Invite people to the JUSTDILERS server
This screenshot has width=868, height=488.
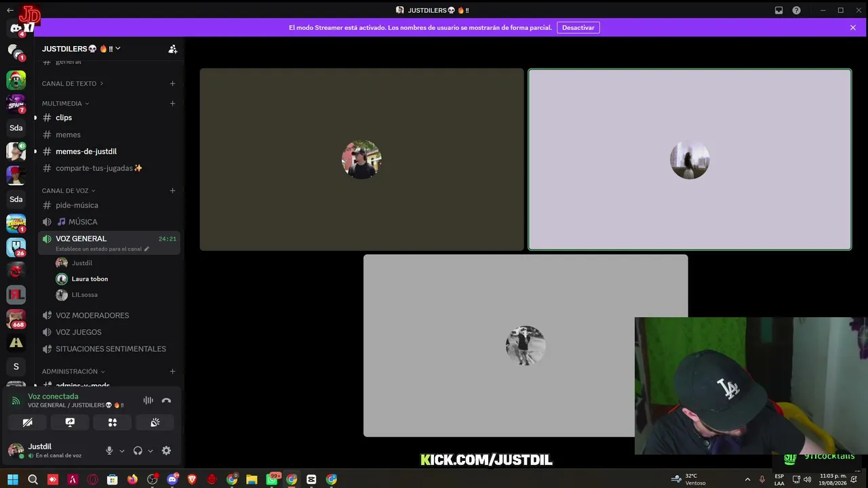click(x=173, y=49)
